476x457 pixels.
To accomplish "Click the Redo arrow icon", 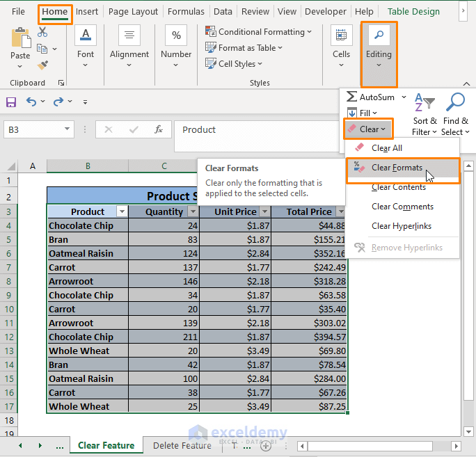I will [x=58, y=102].
